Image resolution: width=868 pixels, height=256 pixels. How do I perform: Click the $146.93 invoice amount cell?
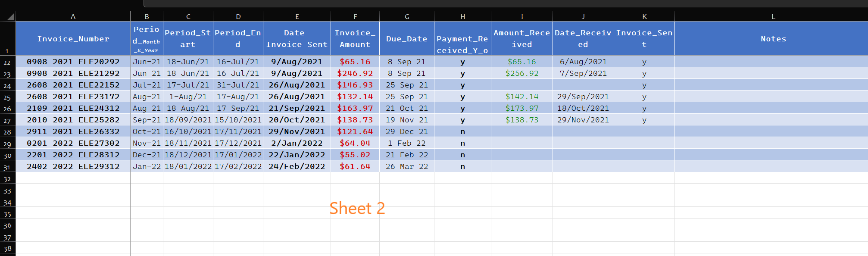pos(355,85)
